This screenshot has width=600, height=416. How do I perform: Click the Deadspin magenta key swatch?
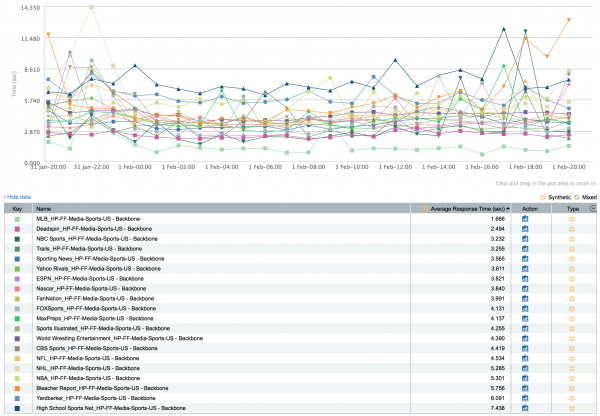[17, 229]
